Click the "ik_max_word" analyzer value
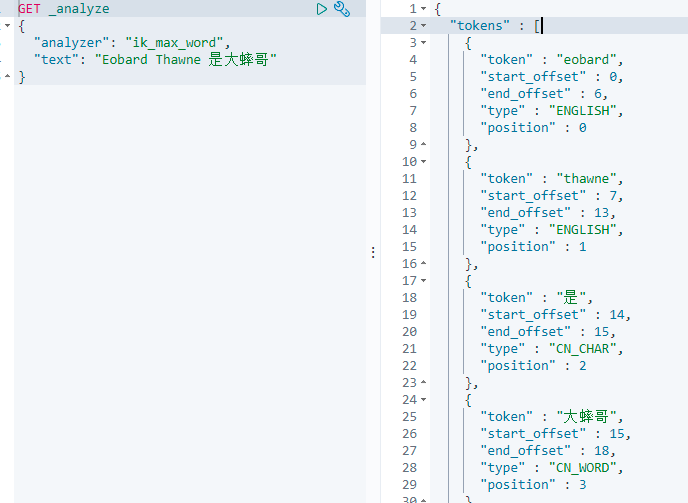 (x=181, y=43)
